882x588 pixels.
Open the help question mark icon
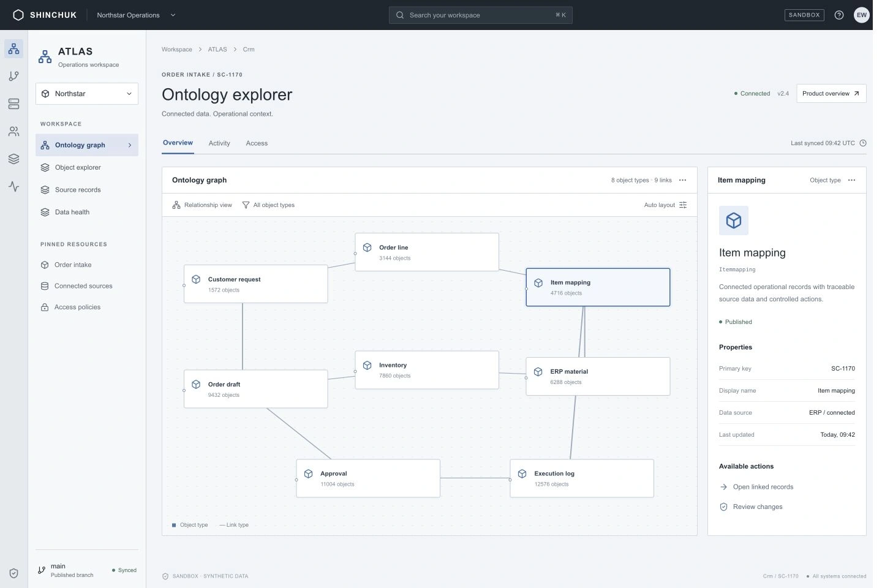coord(839,15)
